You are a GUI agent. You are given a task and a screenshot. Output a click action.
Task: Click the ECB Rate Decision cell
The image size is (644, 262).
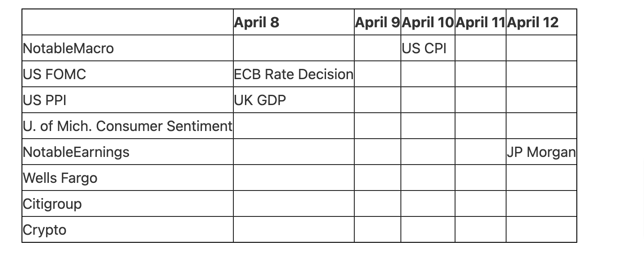coord(293,74)
